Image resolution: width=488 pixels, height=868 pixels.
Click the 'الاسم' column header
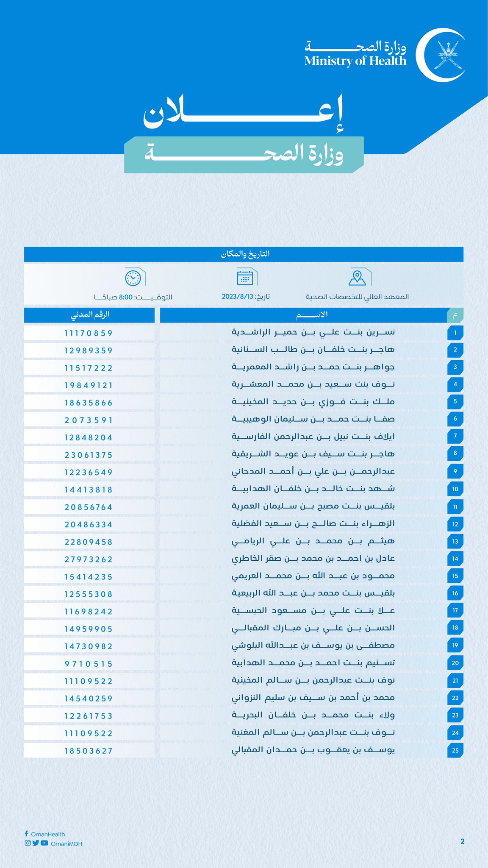(303, 315)
